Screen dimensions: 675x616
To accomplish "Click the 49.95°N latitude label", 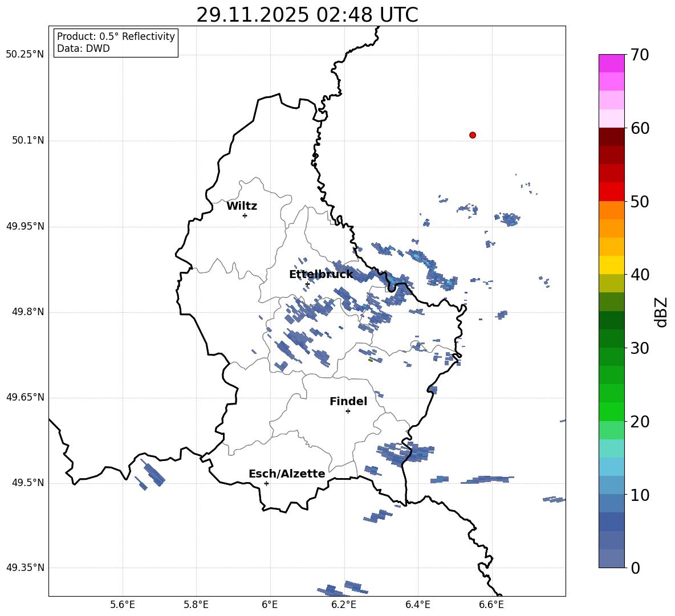I will click(25, 226).
